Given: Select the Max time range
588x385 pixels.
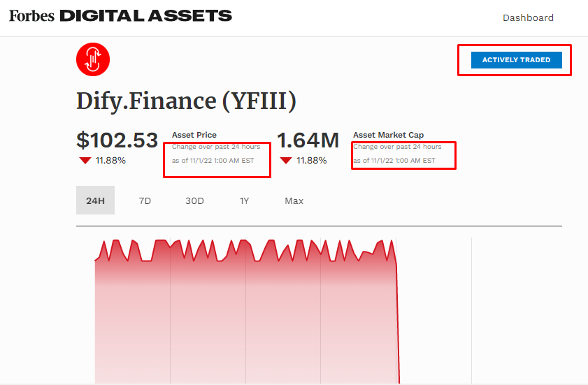Looking at the screenshot, I should tap(294, 201).
